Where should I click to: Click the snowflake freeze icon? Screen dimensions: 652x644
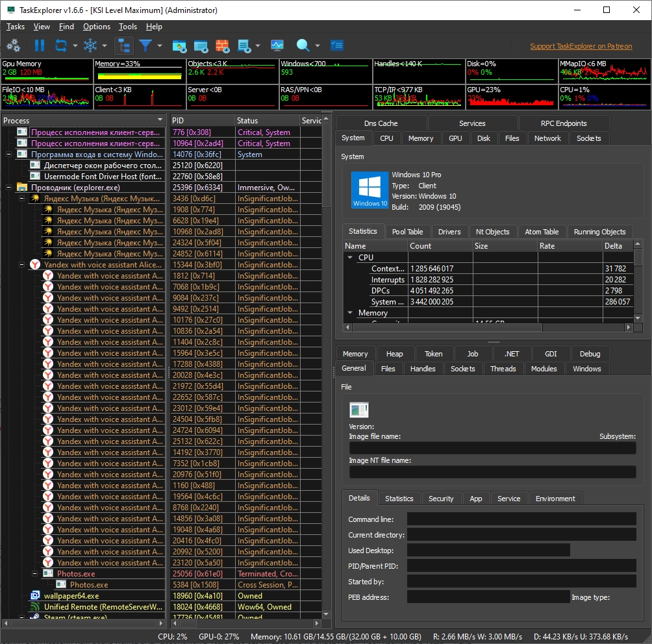pos(90,45)
